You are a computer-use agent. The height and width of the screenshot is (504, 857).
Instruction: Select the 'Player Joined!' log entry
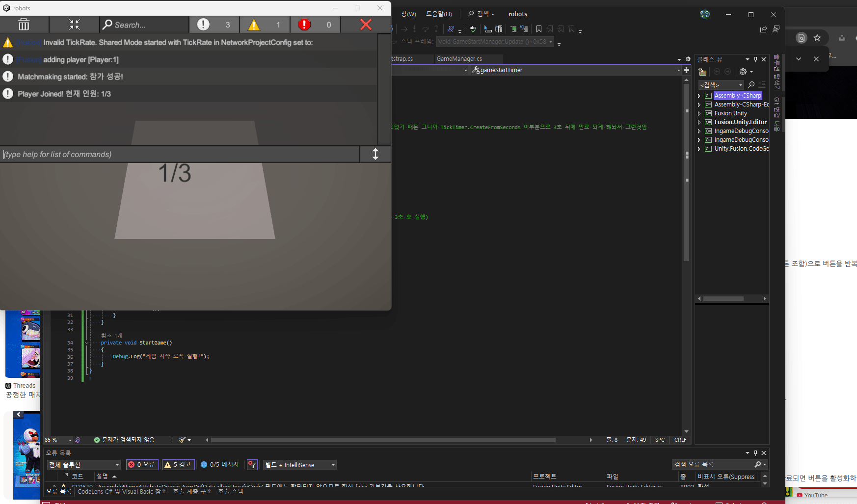coord(189,94)
